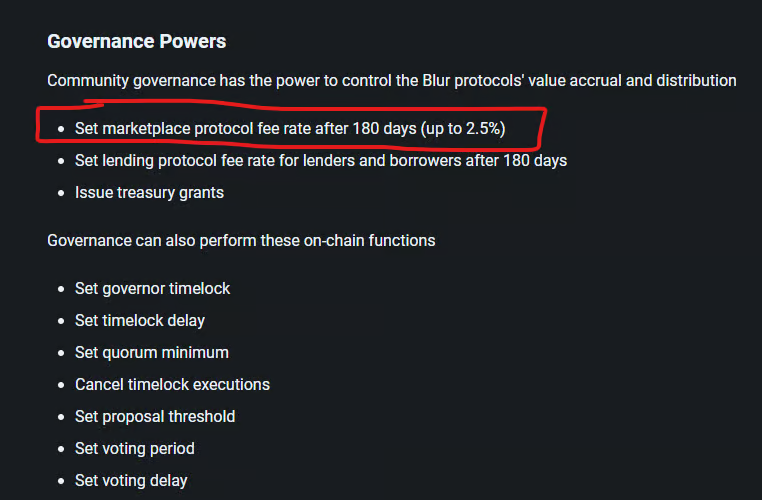762x500 pixels.
Task: Click the bullet before Set voting delay
Action: click(x=61, y=481)
